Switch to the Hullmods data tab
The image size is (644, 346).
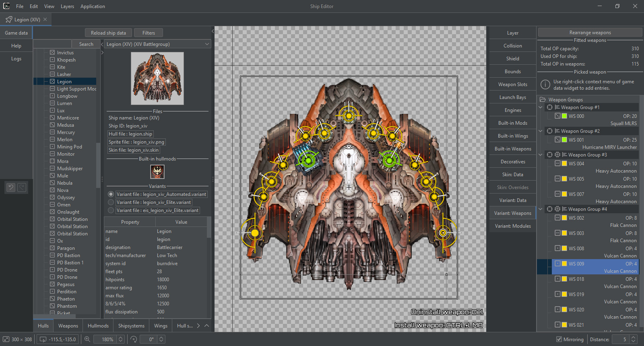[98, 325]
